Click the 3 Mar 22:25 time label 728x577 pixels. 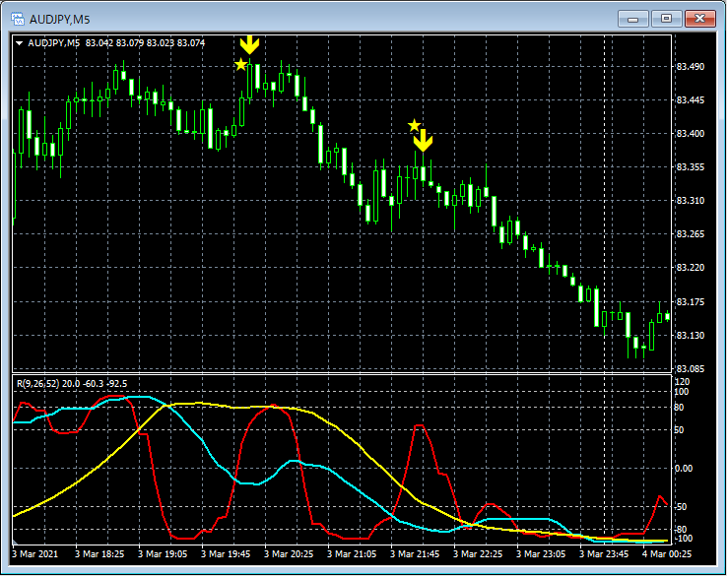pos(478,554)
